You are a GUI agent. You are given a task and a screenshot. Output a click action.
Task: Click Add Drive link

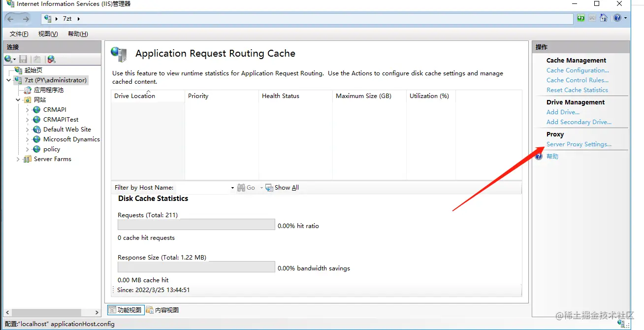563,112
